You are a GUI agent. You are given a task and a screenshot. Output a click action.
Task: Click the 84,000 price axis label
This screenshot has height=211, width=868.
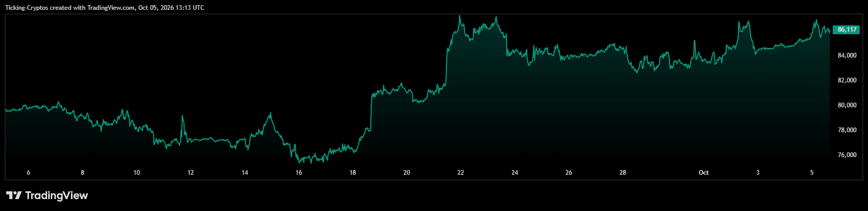[847, 55]
